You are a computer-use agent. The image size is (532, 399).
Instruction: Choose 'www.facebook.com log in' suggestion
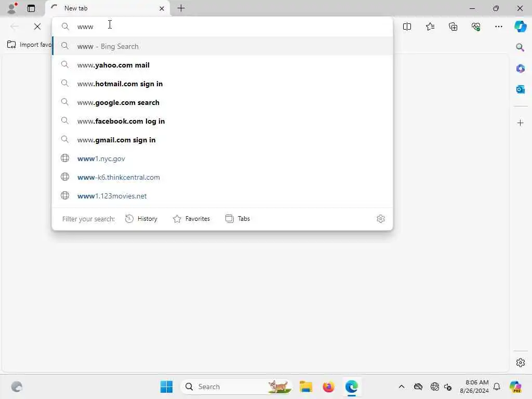tap(222, 121)
